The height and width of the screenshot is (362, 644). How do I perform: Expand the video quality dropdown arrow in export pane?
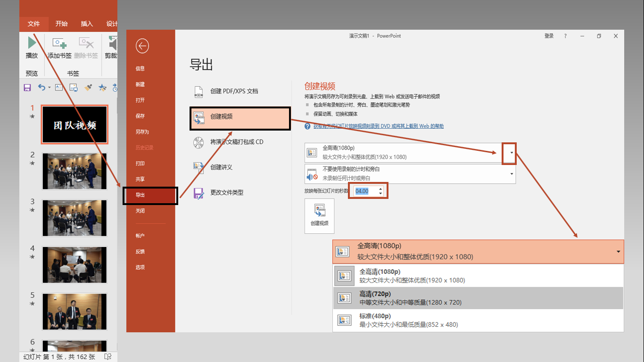[x=512, y=153]
